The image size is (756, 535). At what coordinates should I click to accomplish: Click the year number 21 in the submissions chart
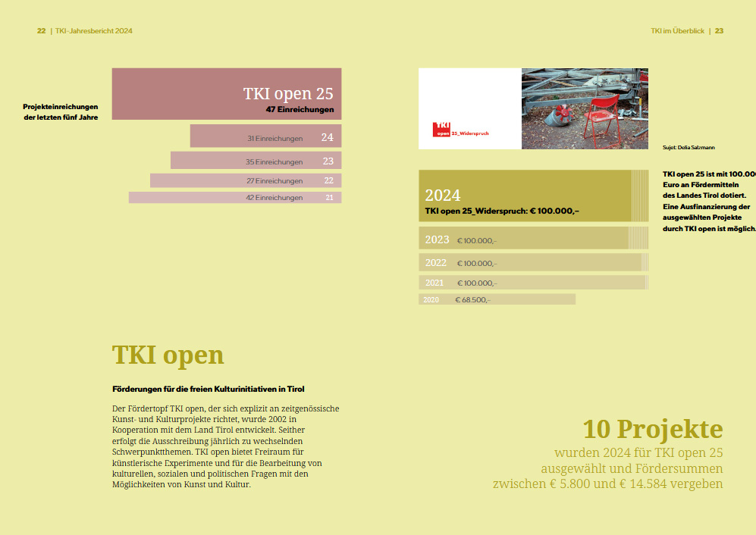[x=329, y=198]
